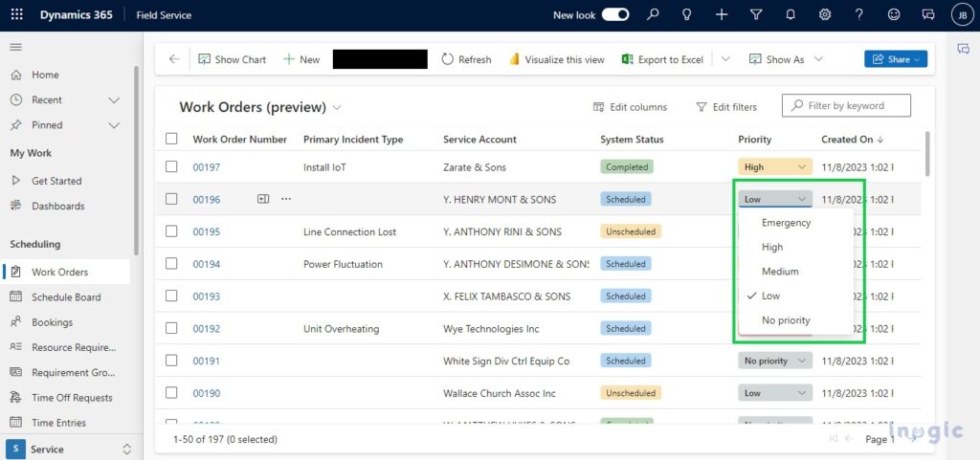Check the box for work order 00195
This screenshot has height=460, width=980.
coord(171,230)
